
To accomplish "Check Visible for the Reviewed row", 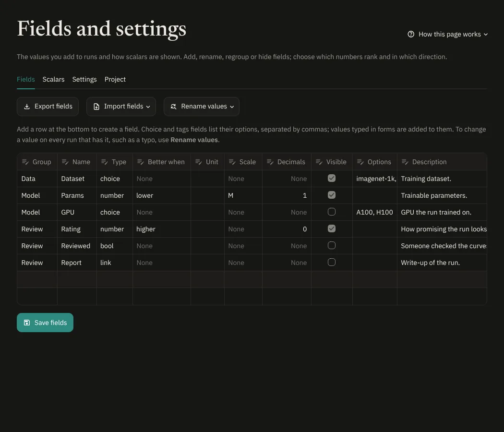I will [x=332, y=245].
